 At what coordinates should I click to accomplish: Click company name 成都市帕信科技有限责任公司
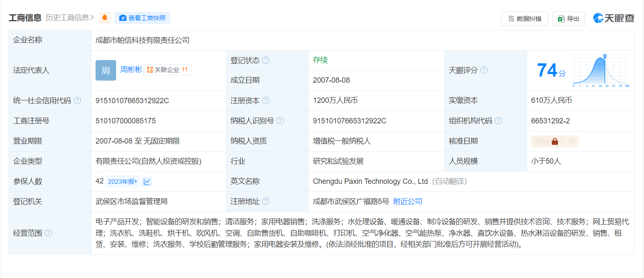[142, 40]
